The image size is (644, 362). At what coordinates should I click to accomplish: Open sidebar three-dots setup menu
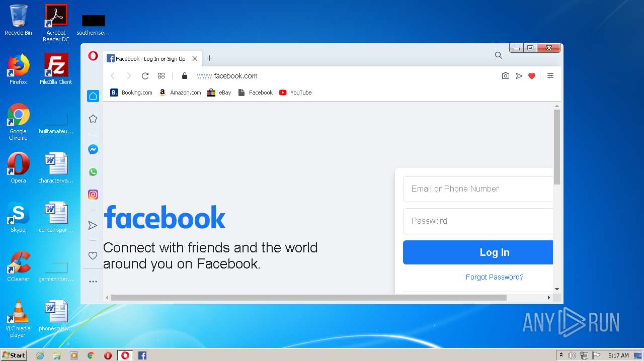click(93, 282)
